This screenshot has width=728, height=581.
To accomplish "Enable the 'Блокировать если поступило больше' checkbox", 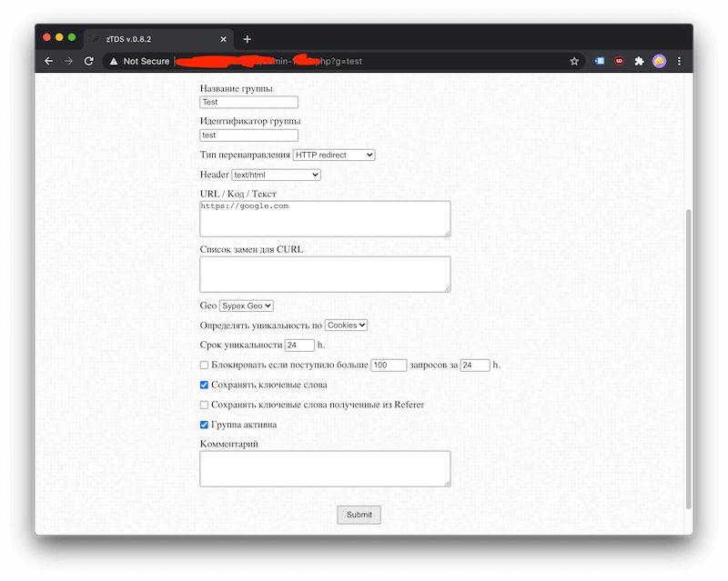I will pyautogui.click(x=205, y=365).
